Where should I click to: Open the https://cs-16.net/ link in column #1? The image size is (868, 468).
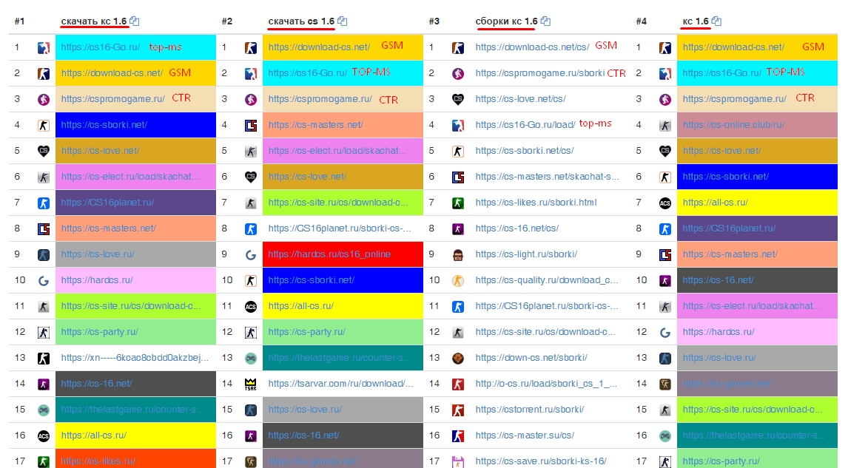click(96, 384)
